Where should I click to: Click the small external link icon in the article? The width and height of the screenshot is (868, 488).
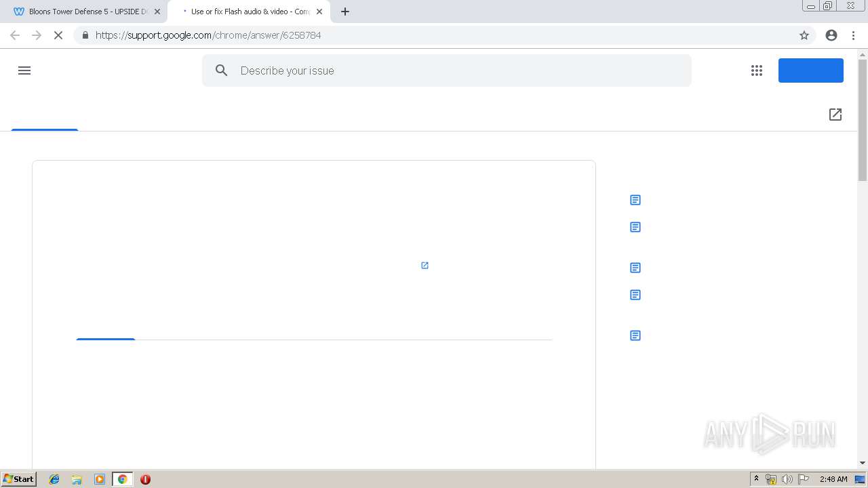425,265
